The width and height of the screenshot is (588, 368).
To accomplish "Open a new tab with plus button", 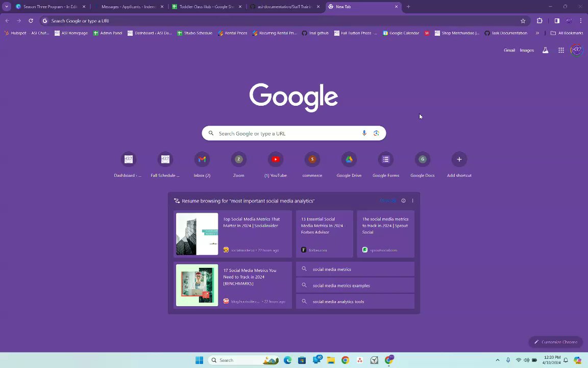I will tap(408, 6).
